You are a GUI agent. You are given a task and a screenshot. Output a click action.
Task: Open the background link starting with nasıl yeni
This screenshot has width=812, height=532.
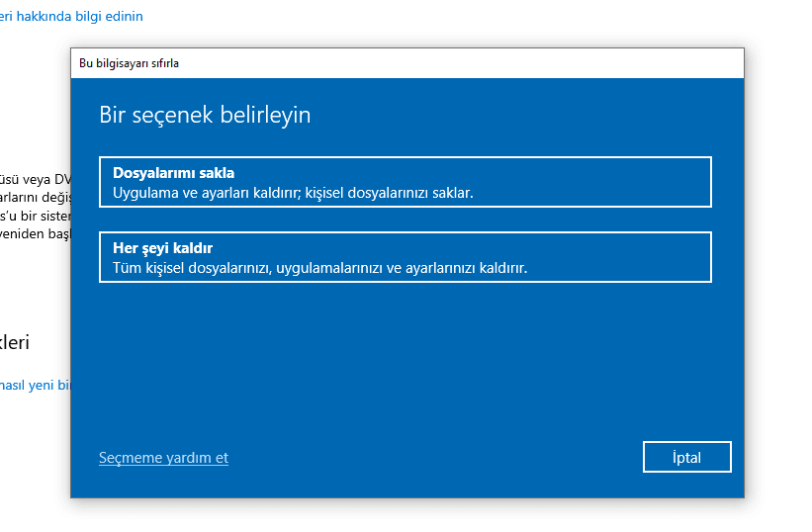[36, 384]
